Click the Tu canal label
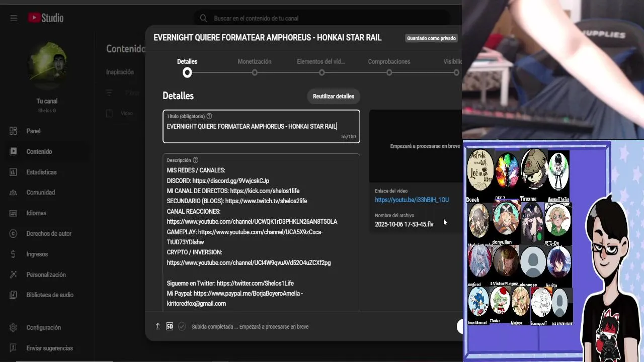Screen dimensions: 644x362 point(47,101)
